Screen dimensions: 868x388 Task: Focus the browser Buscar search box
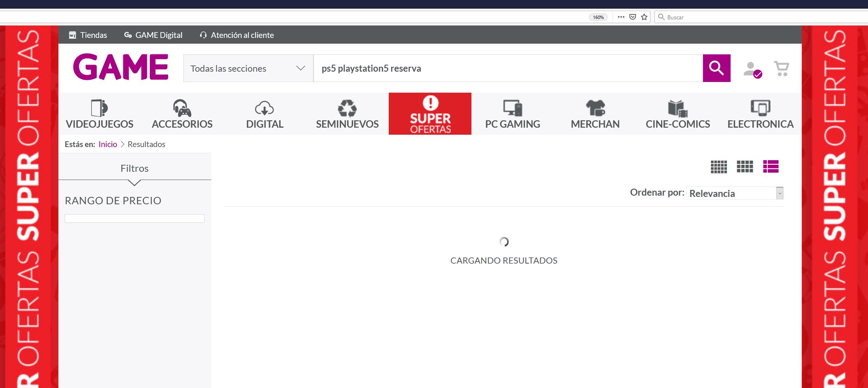(x=761, y=17)
